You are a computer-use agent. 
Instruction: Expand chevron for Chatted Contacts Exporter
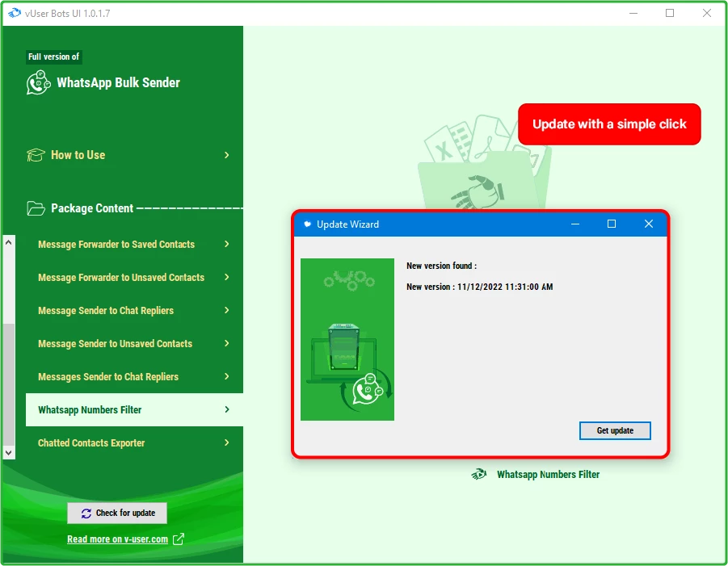(226, 442)
